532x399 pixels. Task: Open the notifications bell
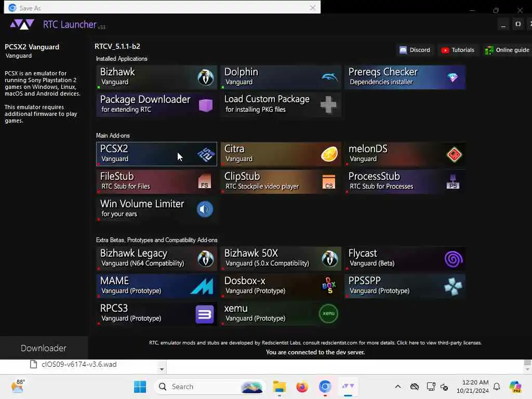(x=497, y=387)
